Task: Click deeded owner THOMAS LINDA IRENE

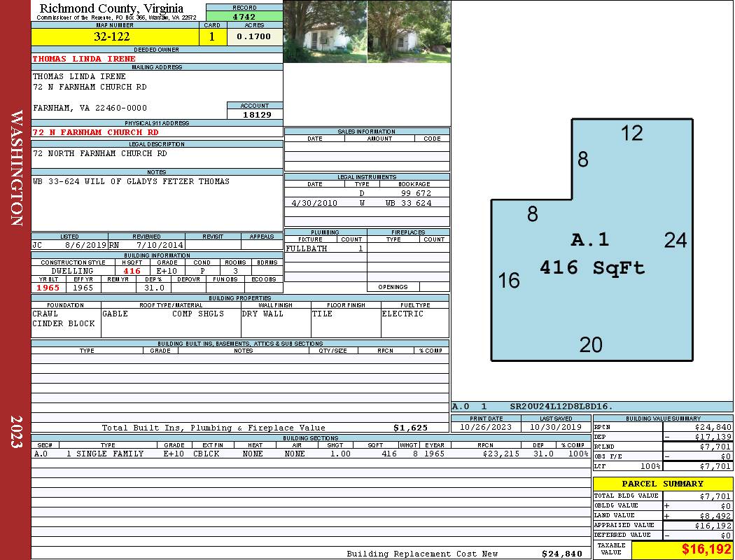Action: point(84,59)
